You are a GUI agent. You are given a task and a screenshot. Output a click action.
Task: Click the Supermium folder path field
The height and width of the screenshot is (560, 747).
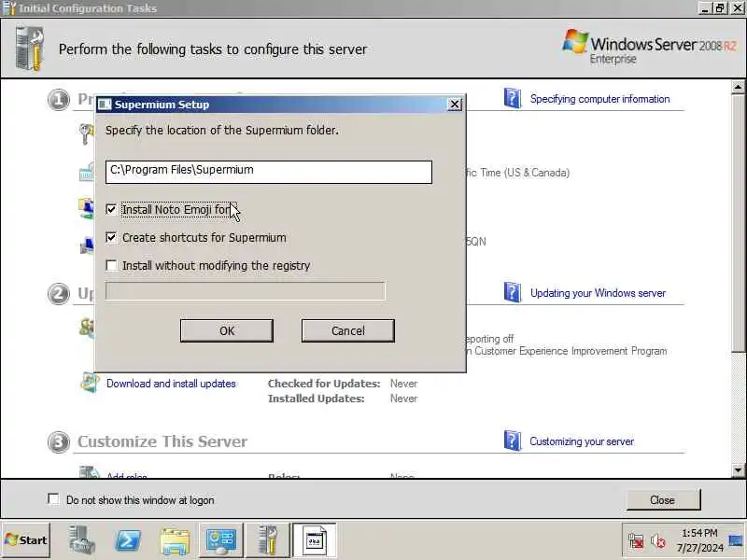tap(269, 172)
